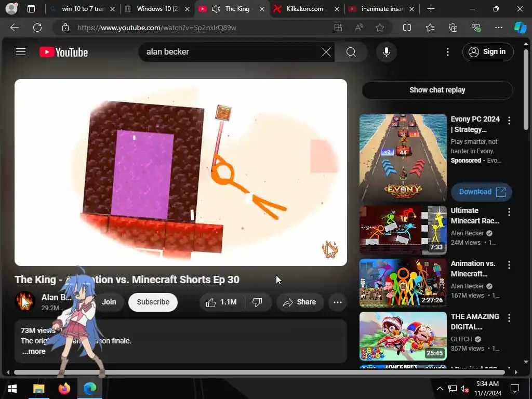Open Evony PC 2024 ad thumbnail

[x=403, y=158]
